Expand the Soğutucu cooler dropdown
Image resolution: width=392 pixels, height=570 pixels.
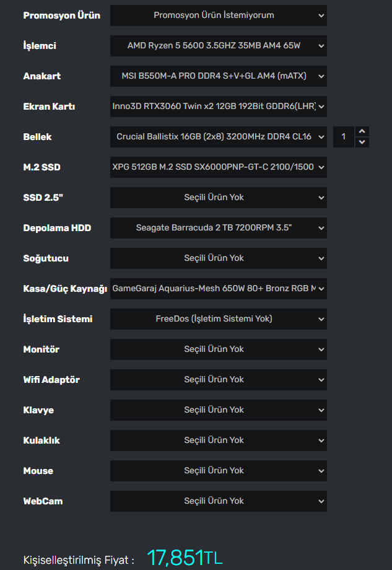[218, 258]
